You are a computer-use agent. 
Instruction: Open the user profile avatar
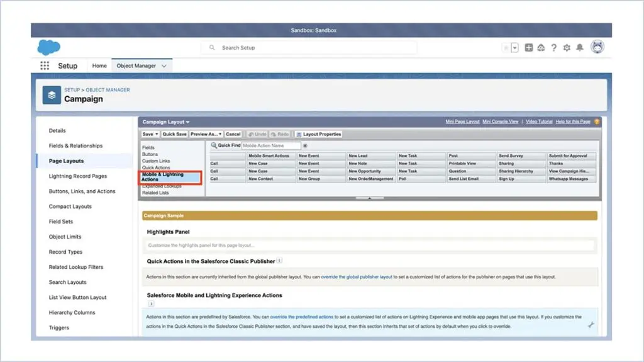[x=597, y=47]
